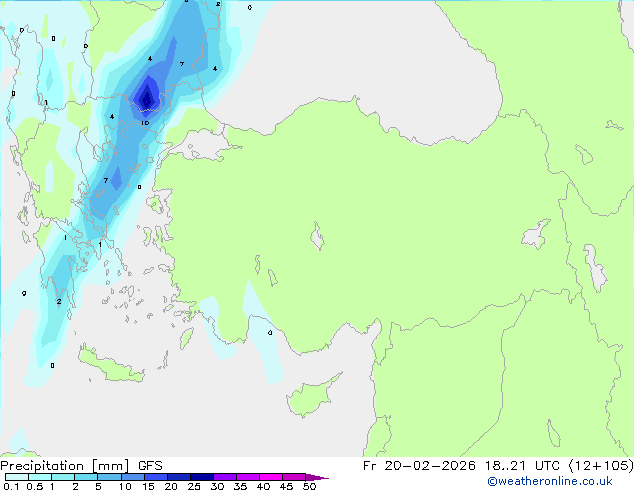Click the 'Precipitation [mm]' title text
This screenshot has width=634, height=490.
(x=65, y=466)
